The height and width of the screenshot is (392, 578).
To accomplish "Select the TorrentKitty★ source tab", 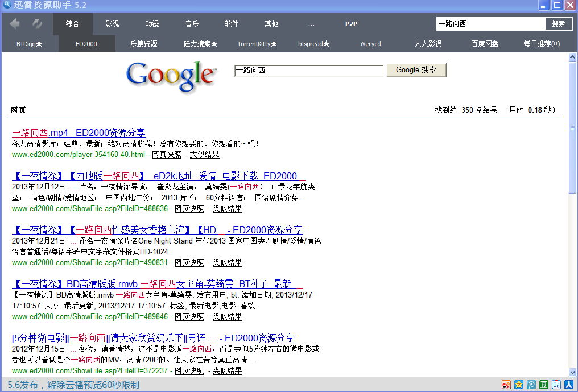I will point(257,43).
